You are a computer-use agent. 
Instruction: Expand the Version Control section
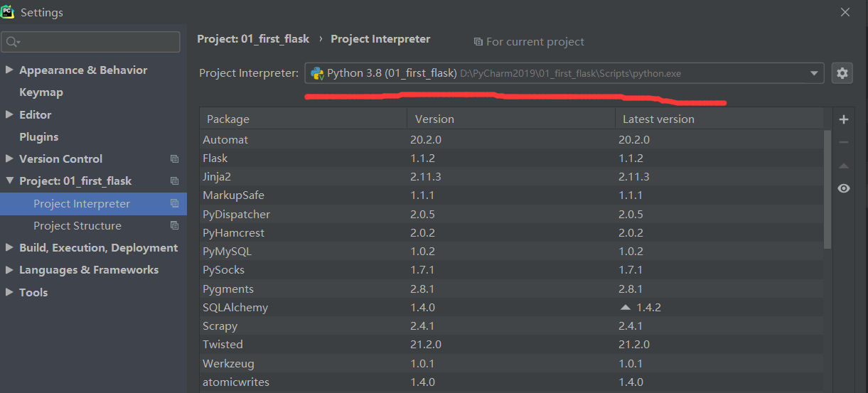coord(9,158)
